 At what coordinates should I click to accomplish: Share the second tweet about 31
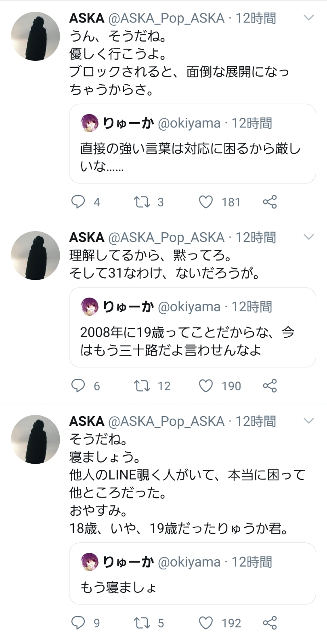[x=270, y=386]
